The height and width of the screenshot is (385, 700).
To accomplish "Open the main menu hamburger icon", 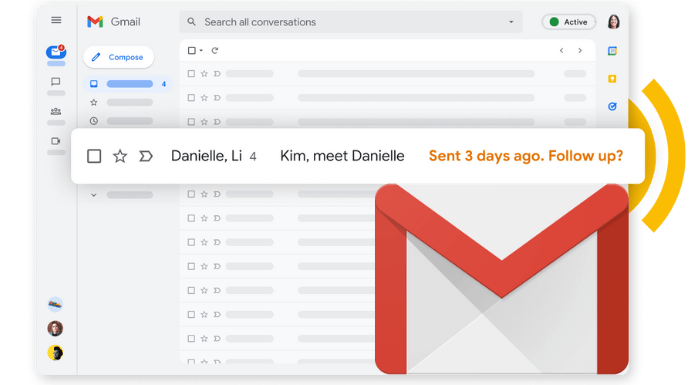I will click(x=56, y=20).
